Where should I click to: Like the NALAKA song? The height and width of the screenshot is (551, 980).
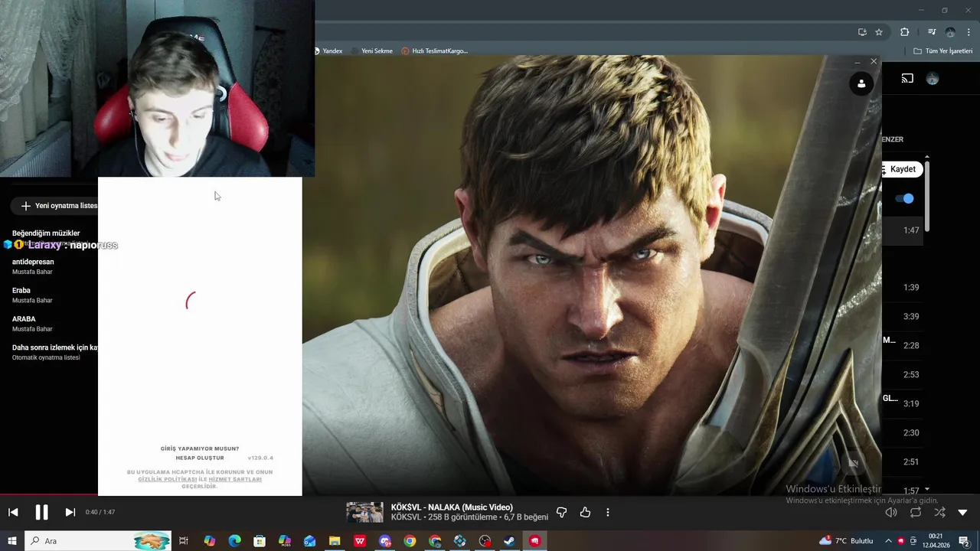585,512
